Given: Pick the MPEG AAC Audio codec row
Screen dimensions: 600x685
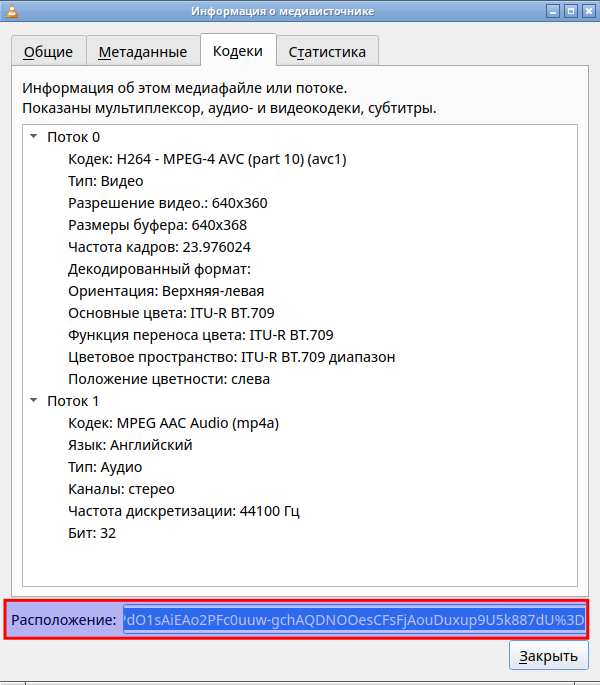Looking at the screenshot, I should tap(173, 423).
